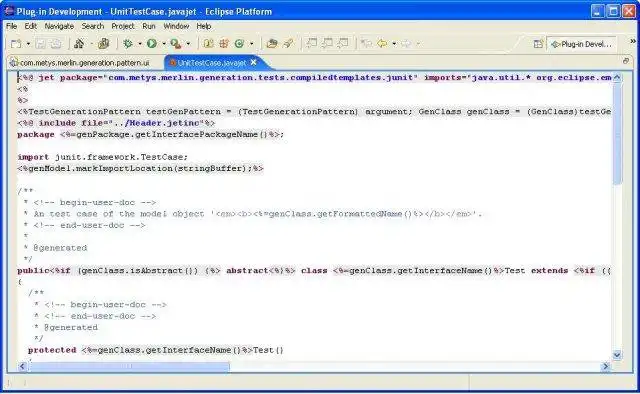Click the green Run icon
This screenshot has height=394, width=640.
tap(152, 44)
